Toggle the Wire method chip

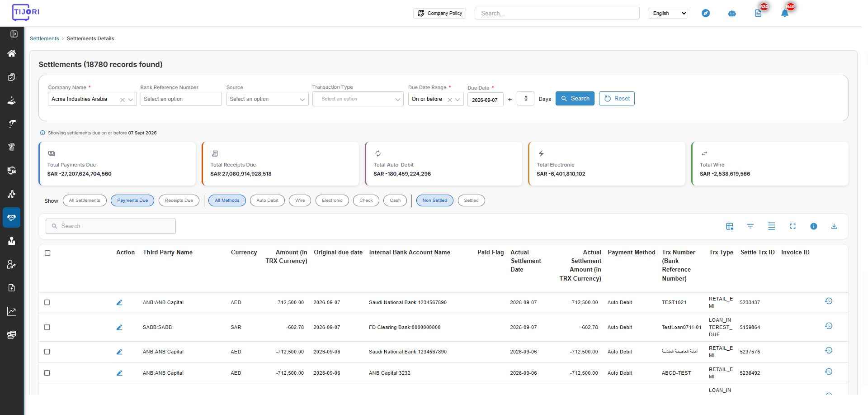[300, 200]
